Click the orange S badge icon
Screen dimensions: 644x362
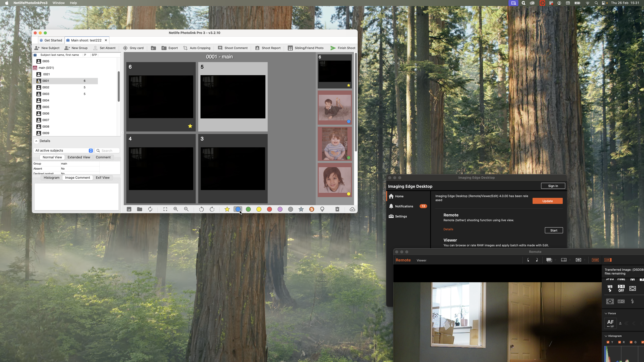click(x=312, y=209)
